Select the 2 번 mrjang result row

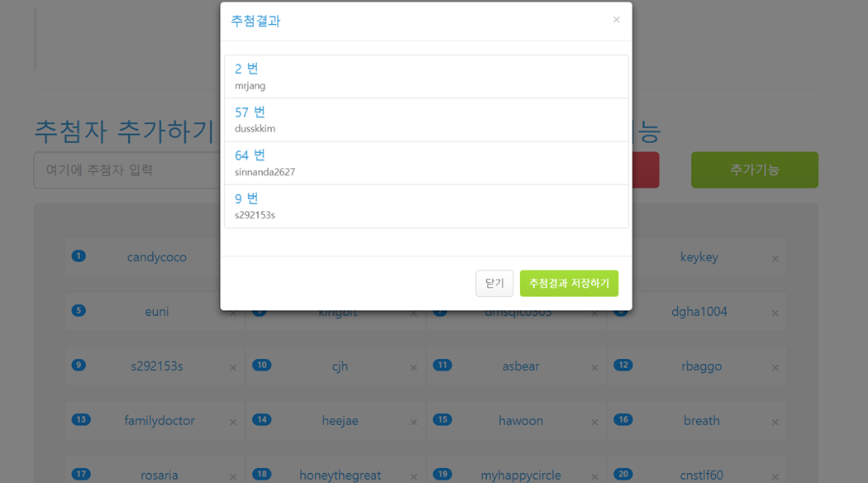427,76
